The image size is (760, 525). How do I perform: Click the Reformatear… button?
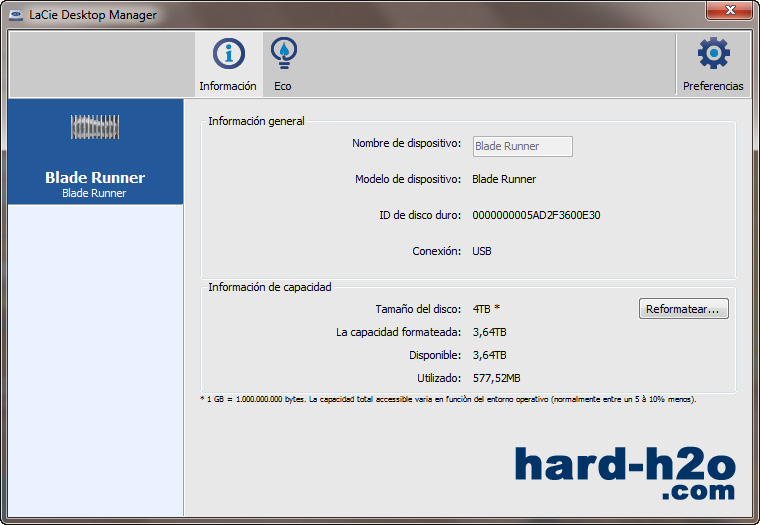click(683, 309)
